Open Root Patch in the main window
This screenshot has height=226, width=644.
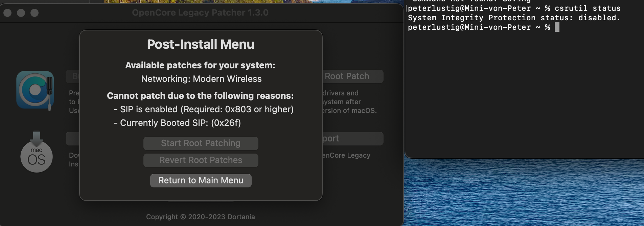pyautogui.click(x=353, y=76)
